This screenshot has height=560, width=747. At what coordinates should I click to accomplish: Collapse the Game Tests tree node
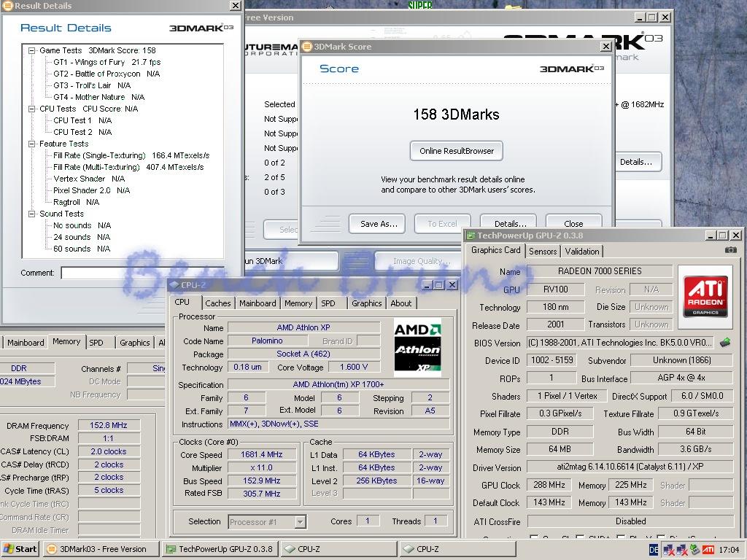(x=32, y=50)
